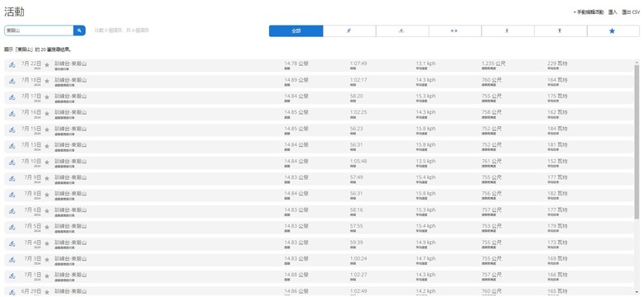Favorite the 7月17日 activity with star
This screenshot has height=297, width=644.
point(47,97)
